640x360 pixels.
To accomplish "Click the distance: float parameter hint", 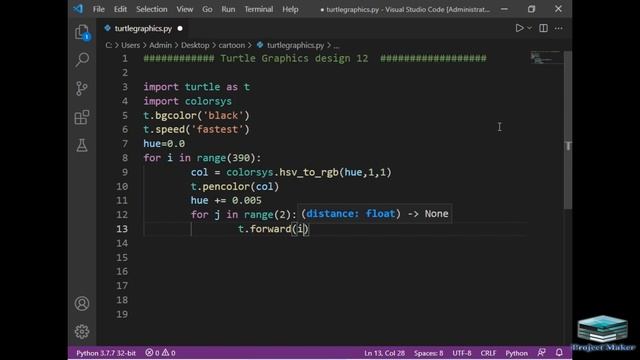I will pos(351,214).
